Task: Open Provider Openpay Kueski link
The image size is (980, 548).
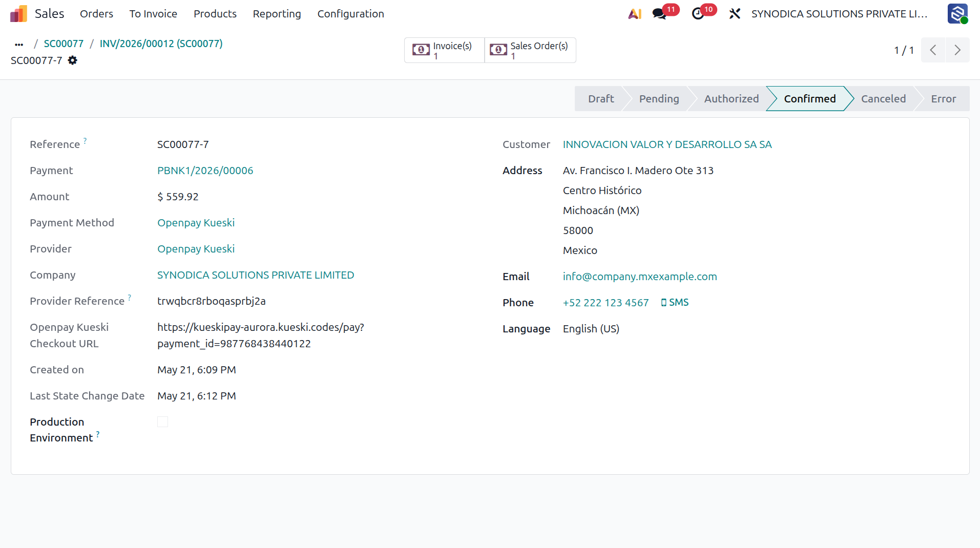Action: coord(196,249)
